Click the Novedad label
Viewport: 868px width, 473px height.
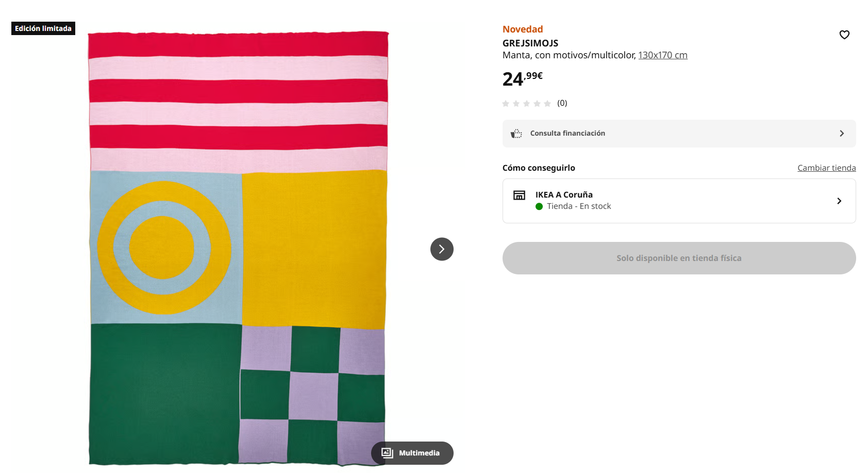point(523,29)
